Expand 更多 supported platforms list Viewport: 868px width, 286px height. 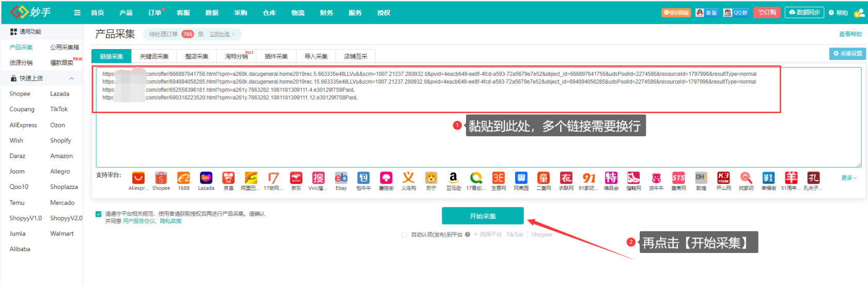click(849, 178)
